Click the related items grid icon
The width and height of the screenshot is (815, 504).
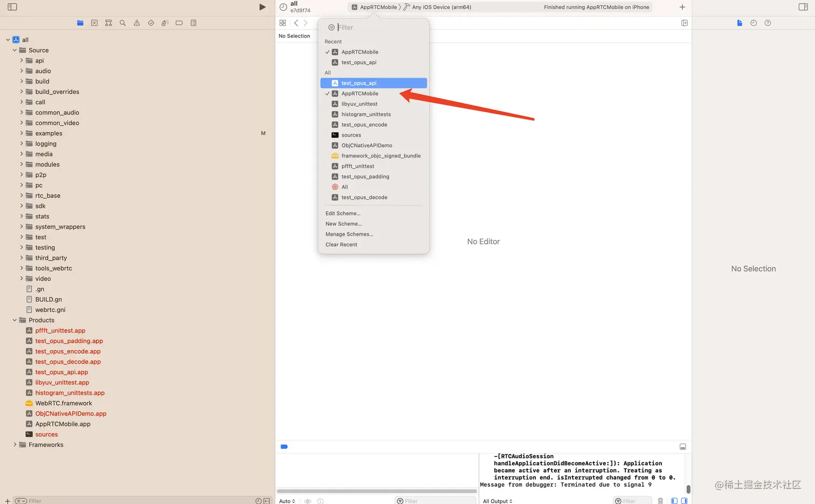click(282, 23)
